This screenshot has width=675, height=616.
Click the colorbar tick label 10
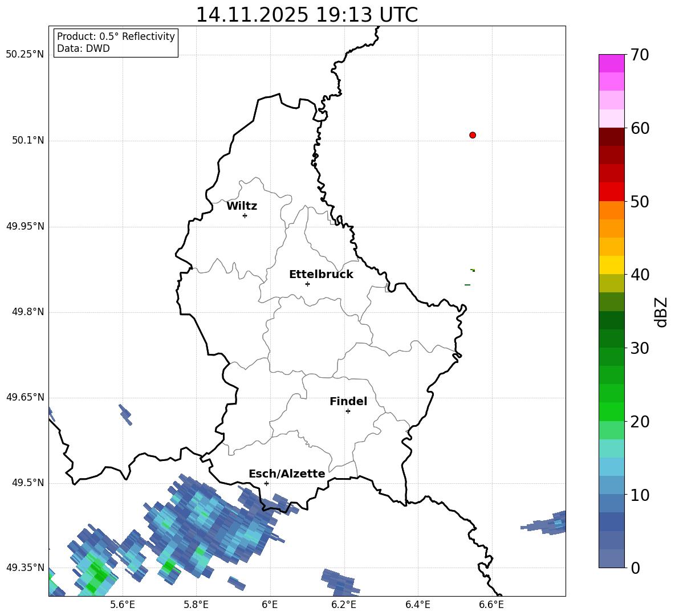[640, 495]
